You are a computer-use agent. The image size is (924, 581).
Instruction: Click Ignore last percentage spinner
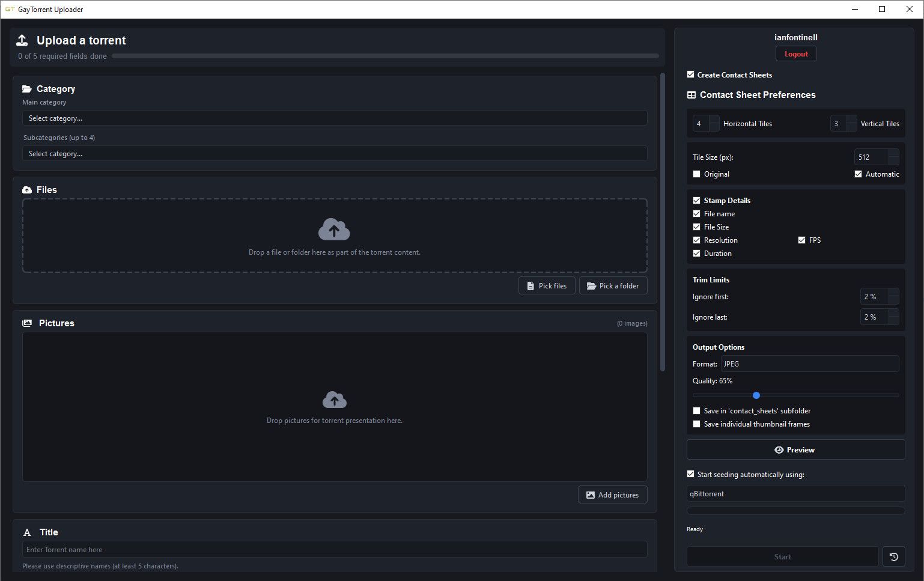880,317
